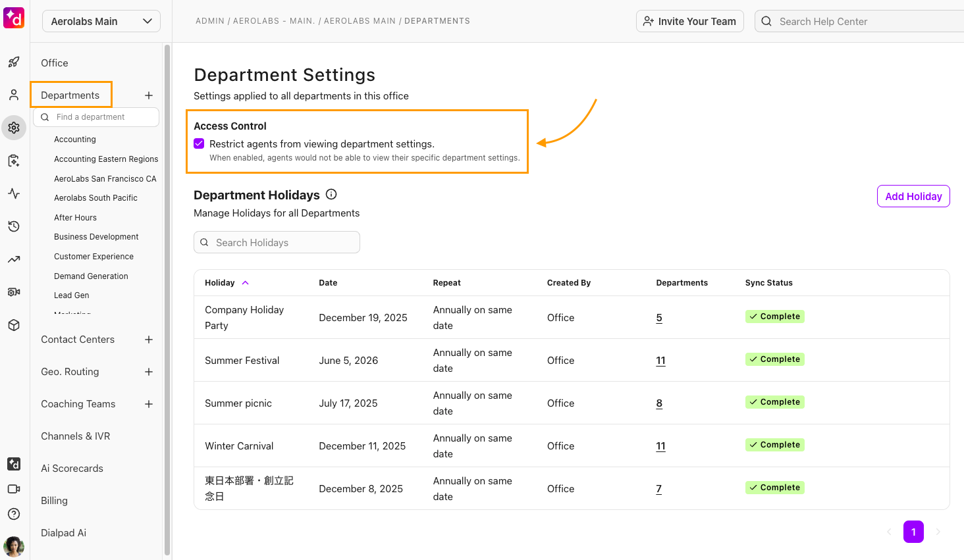Click Complete status for Summer picnic
964x560 pixels.
(x=775, y=402)
